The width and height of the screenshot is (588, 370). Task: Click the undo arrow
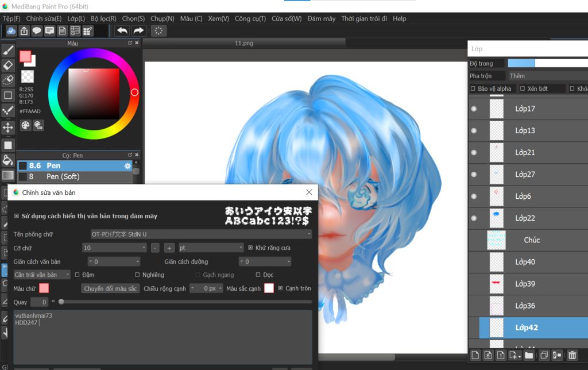122,31
